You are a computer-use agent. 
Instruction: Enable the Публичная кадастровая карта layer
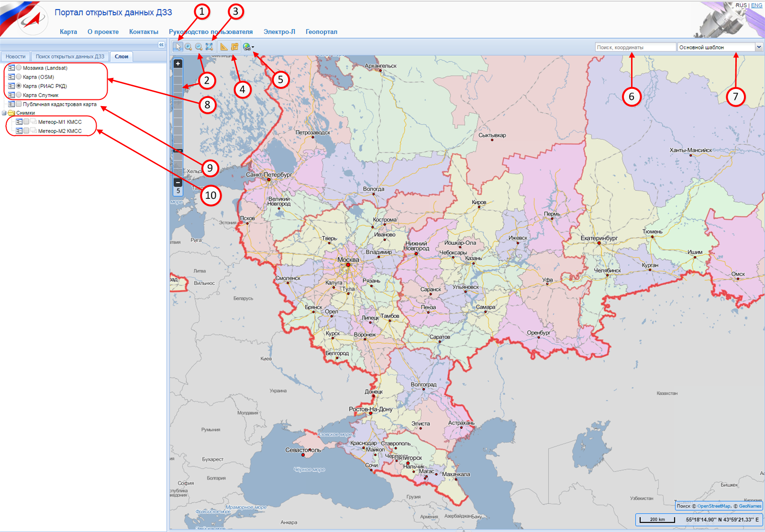tap(19, 104)
